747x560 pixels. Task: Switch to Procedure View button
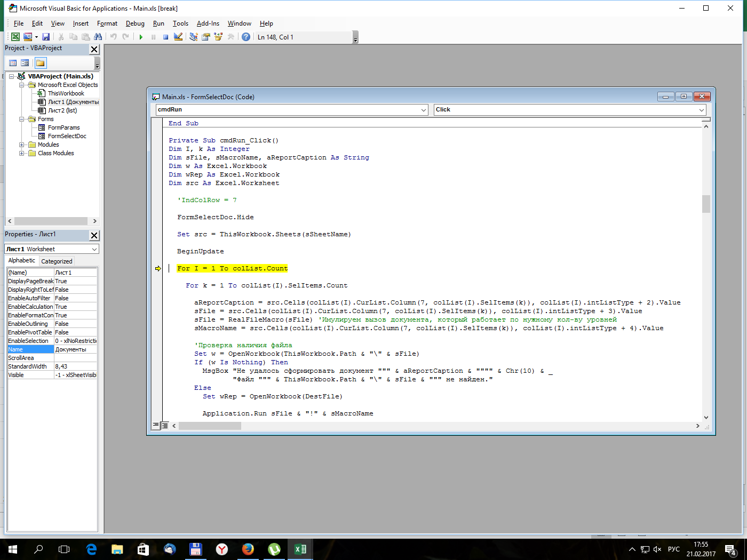156,426
